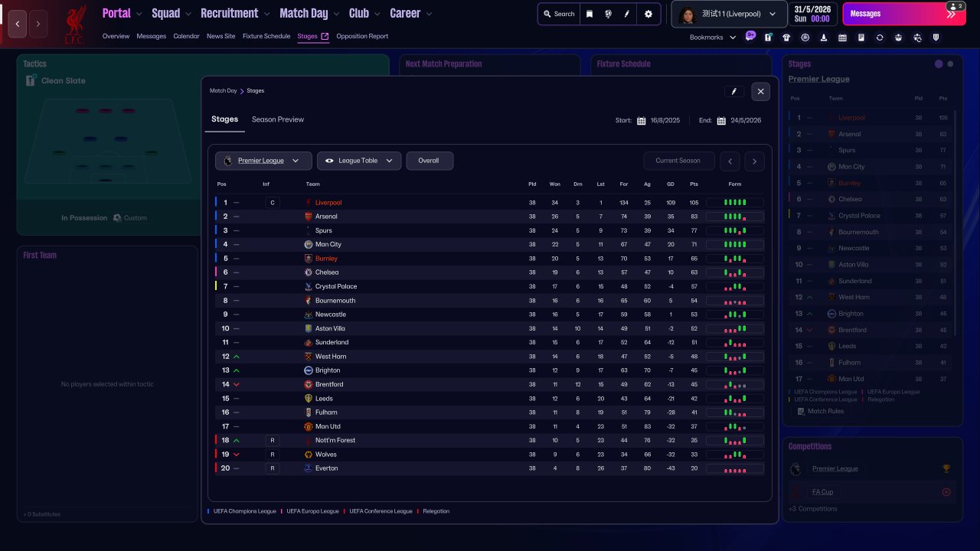Click the pencil icon in the top toolbar

point(628,14)
